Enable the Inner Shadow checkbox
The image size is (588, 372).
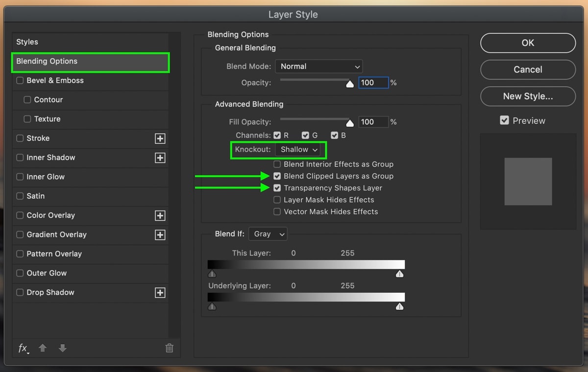pyautogui.click(x=20, y=158)
